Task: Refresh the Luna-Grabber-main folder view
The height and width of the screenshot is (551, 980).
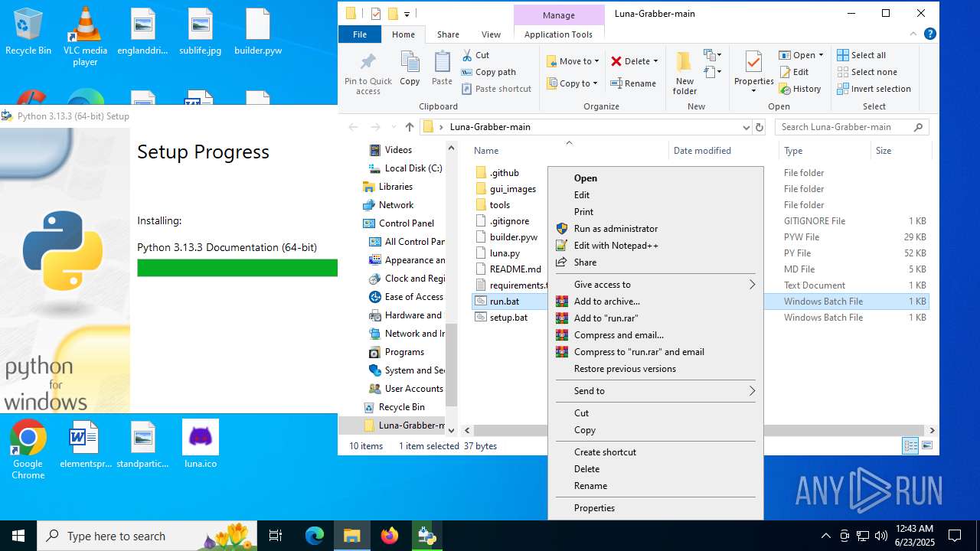Action: pos(759,127)
